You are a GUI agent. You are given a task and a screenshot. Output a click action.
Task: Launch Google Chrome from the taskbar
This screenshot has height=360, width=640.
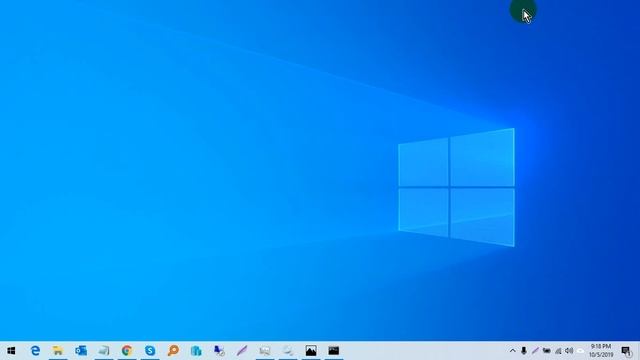point(127,351)
